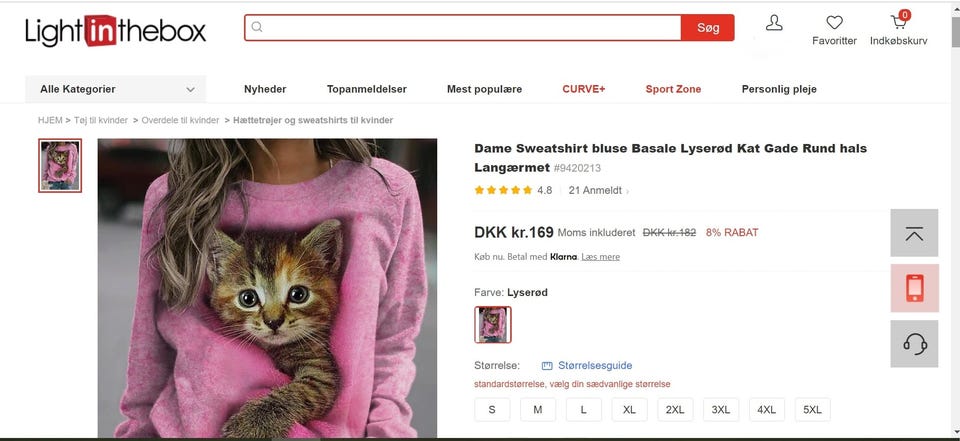Click the Størrelsesguide ruler icon
Screen dimensions: 960x441
coord(547,366)
